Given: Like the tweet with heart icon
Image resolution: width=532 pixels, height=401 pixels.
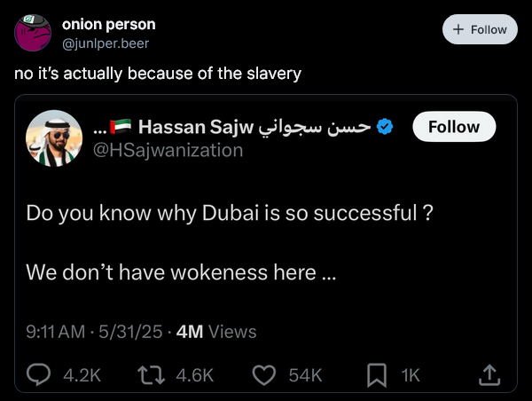Looking at the screenshot, I should tap(265, 375).
